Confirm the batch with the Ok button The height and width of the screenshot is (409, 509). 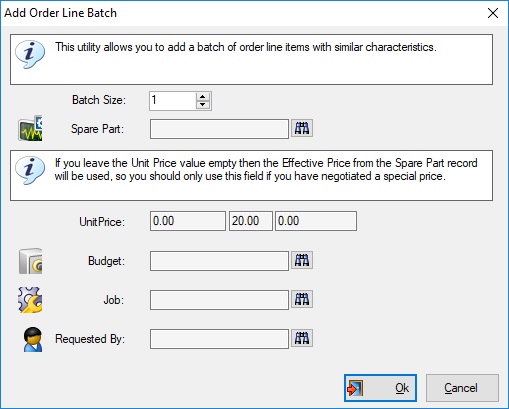pyautogui.click(x=380, y=388)
